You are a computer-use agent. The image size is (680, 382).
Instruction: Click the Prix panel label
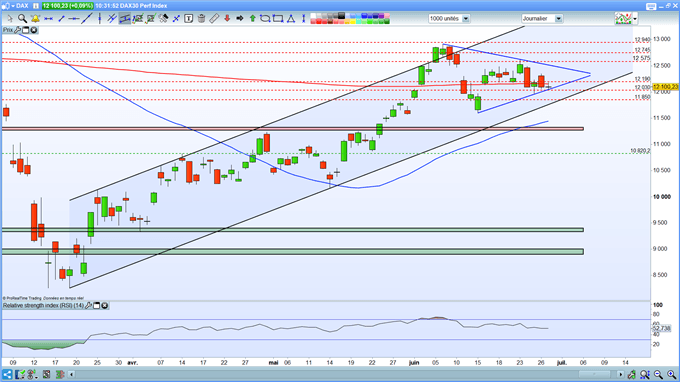(x=8, y=30)
